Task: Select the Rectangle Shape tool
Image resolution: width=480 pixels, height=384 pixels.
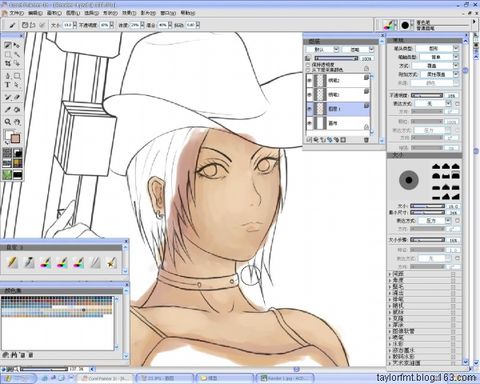Action: tap(17, 76)
